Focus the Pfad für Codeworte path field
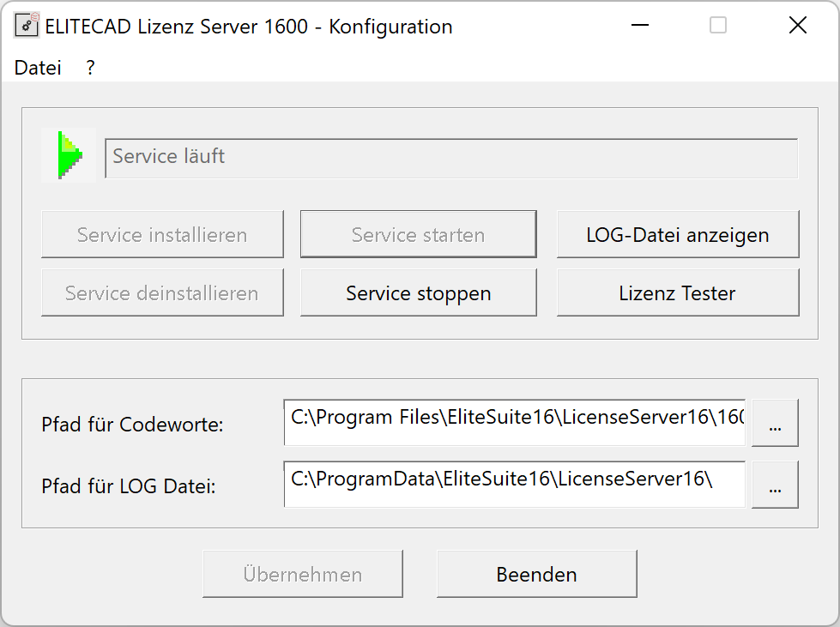Screen dimensions: 840x627 click(514, 422)
